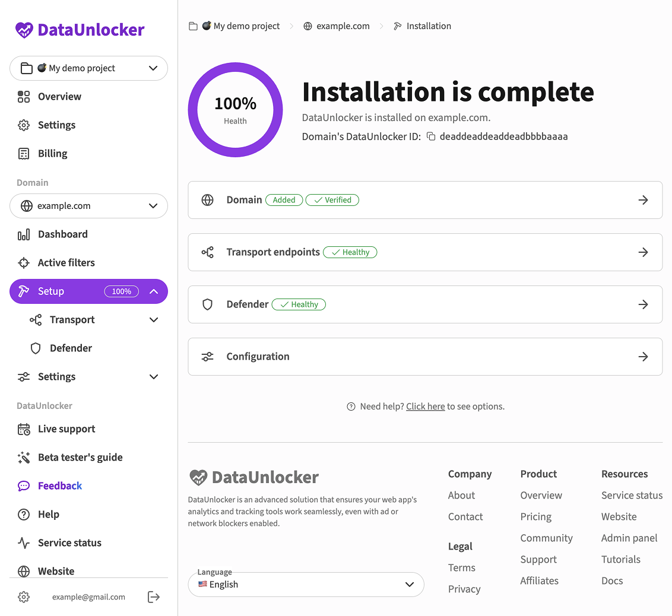Follow the "Click here" help link
672x616 pixels.
[425, 407]
